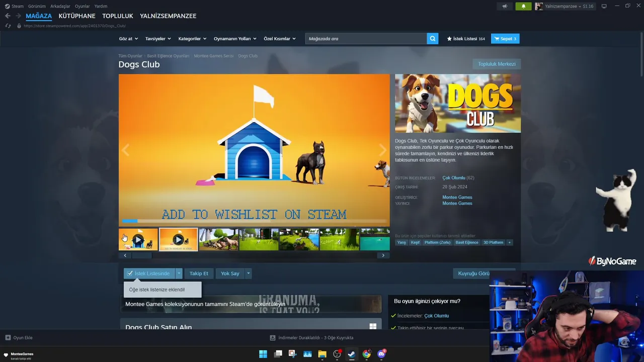Click the Çok Olumlu reviews link
This screenshot has width=644, height=362.
[x=454, y=177]
